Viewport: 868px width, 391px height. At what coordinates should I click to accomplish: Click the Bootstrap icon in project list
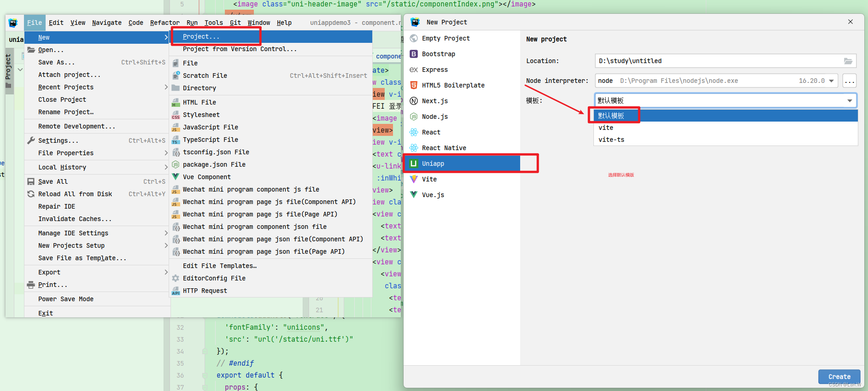(414, 54)
